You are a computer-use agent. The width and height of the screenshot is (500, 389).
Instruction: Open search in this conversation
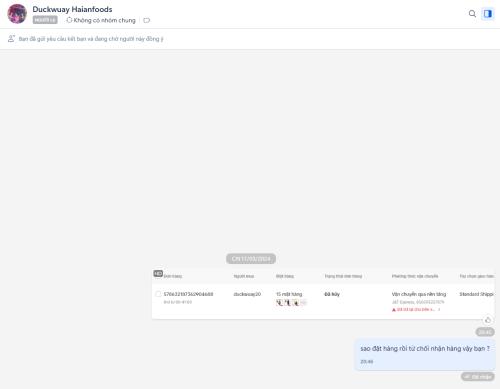point(472,14)
